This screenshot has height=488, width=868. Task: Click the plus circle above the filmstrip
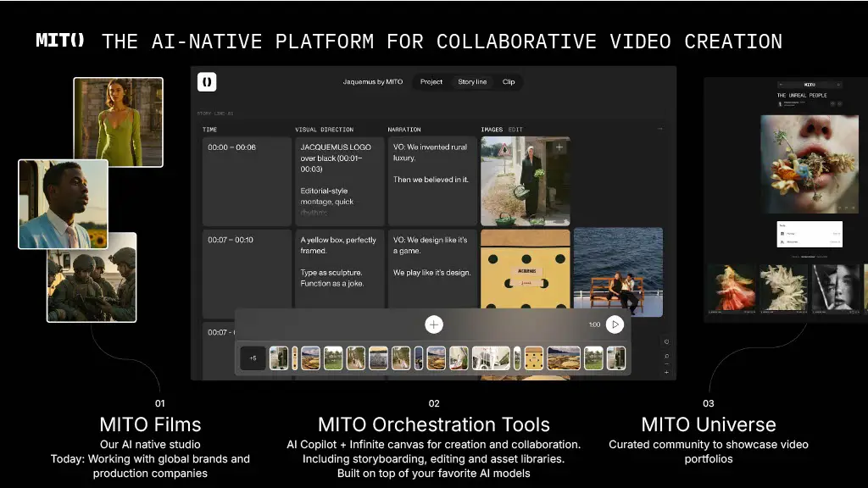point(434,324)
